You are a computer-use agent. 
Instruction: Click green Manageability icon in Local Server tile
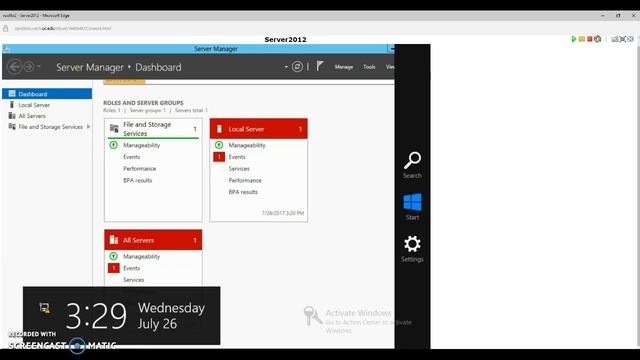(219, 145)
